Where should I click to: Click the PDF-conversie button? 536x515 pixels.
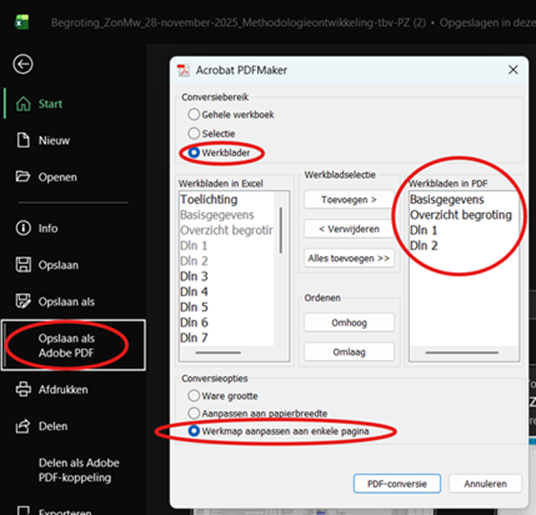(397, 484)
